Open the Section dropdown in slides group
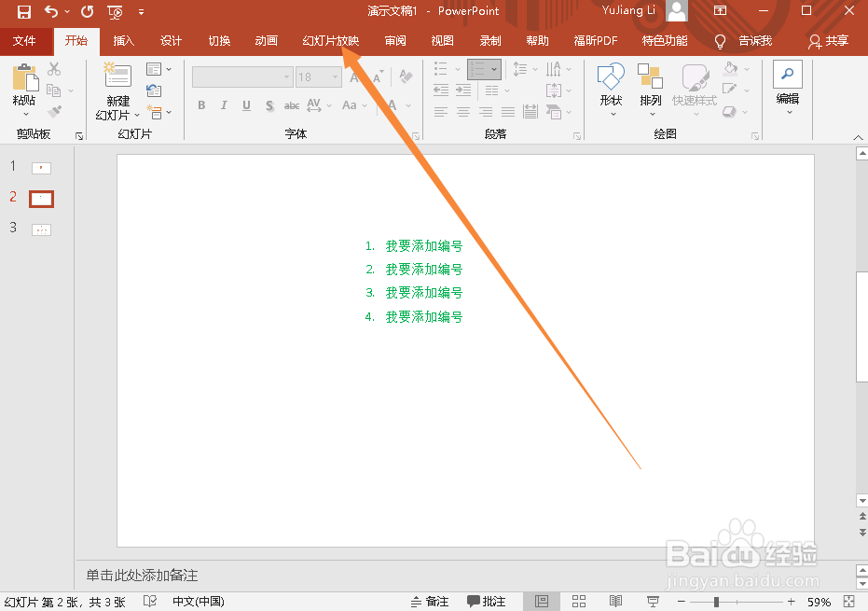 point(158,112)
